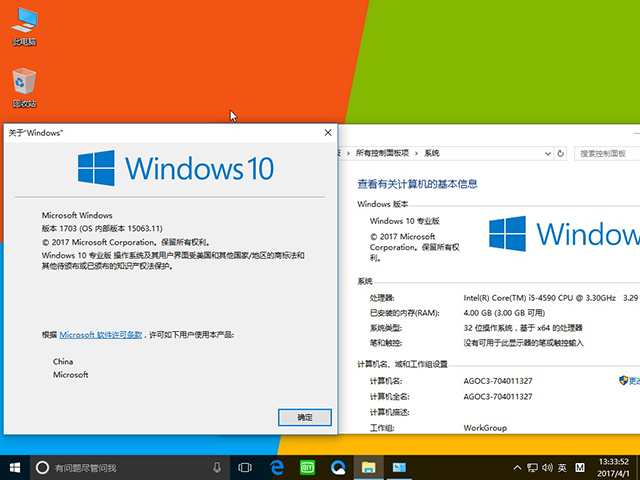Screen dimensions: 640x480
Task: Open the green iQIYI taskbar app
Action: [308, 467]
